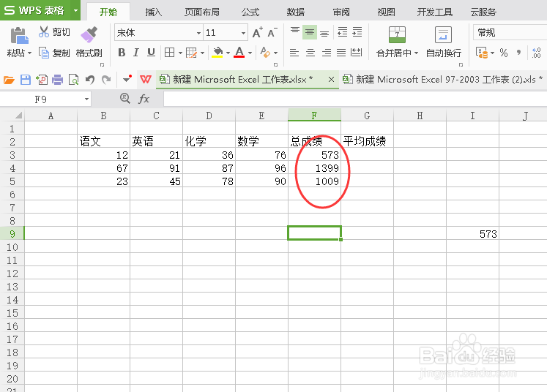Increase font size with A+ icon

258,32
